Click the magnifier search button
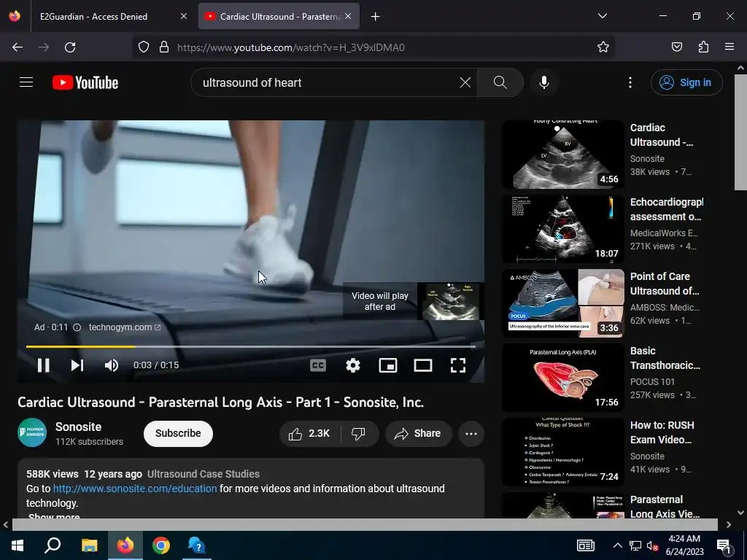Image resolution: width=747 pixels, height=560 pixels. click(x=500, y=82)
